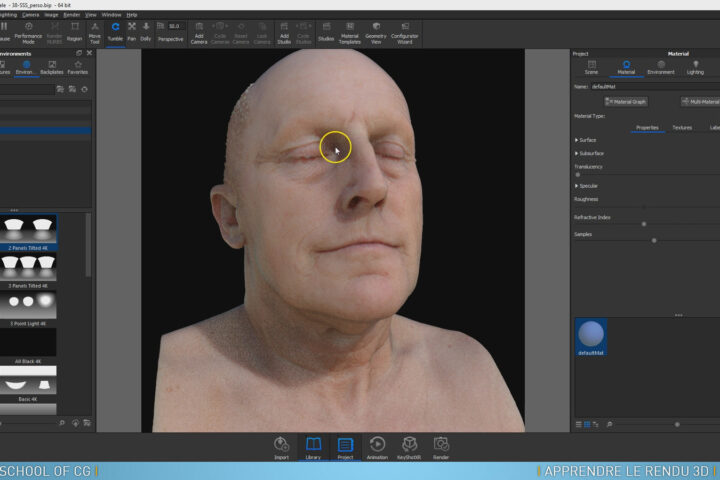This screenshot has height=480, width=720.
Task: Click the environment list vertical scrollbar
Action: tap(88, 245)
